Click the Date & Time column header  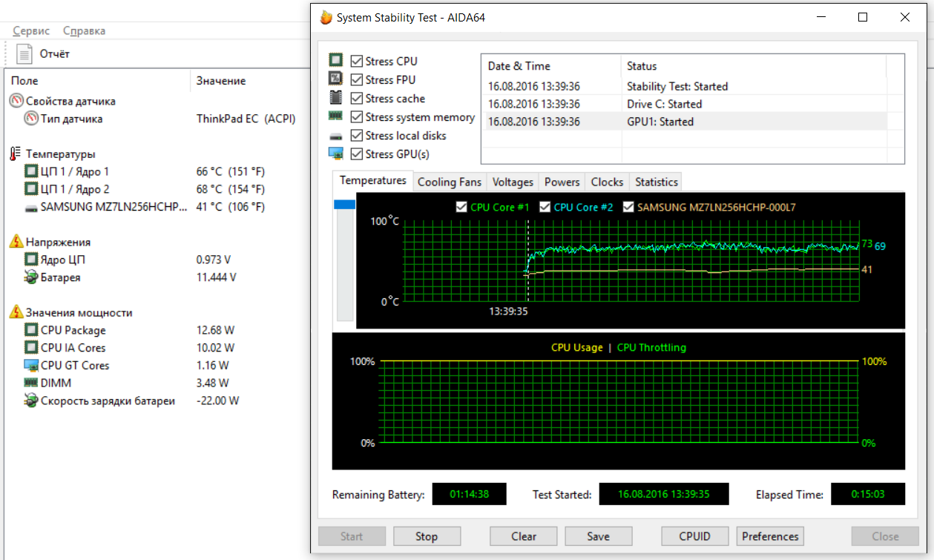point(551,66)
